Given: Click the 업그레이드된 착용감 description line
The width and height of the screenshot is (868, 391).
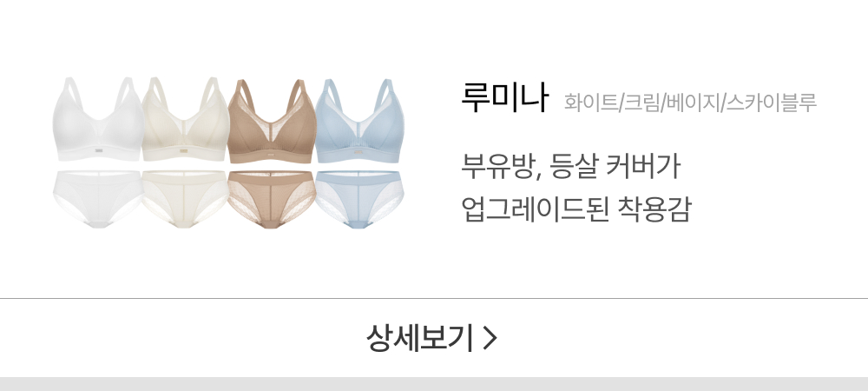Looking at the screenshot, I should (576, 209).
